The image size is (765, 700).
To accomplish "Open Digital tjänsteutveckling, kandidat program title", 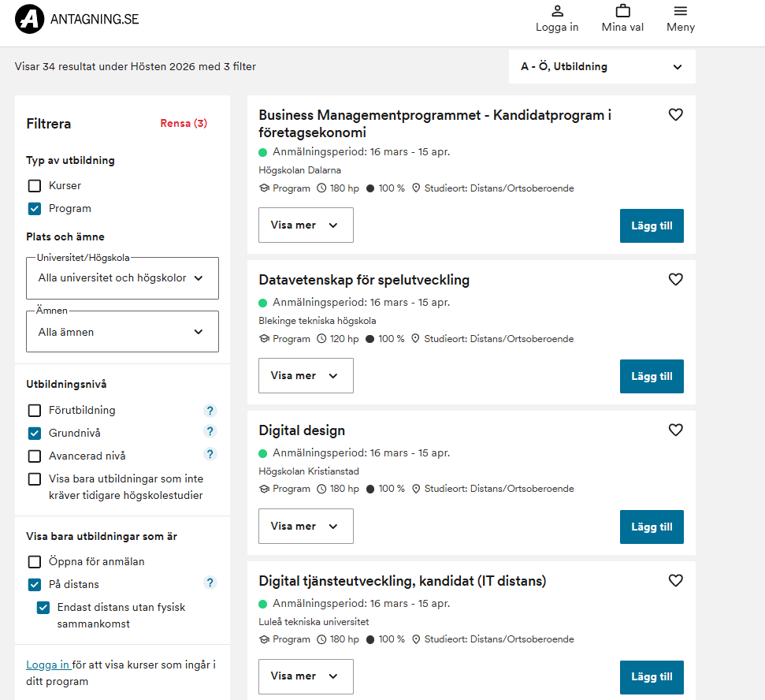I will (402, 581).
